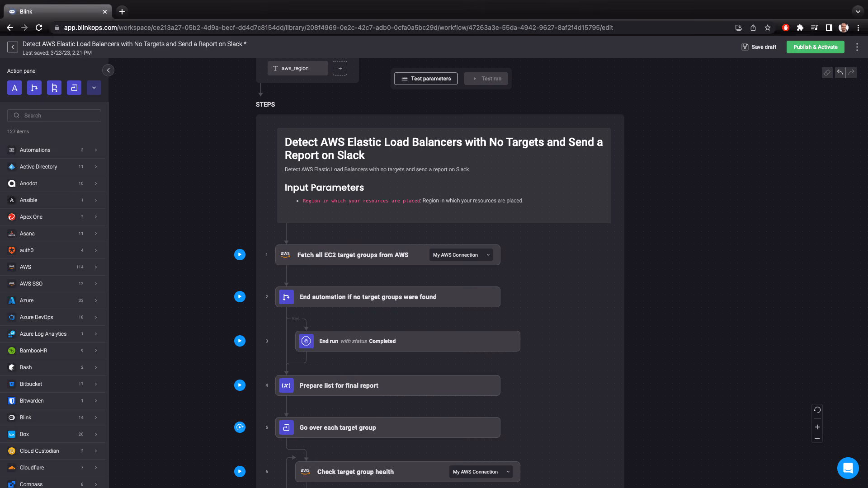This screenshot has width=868, height=488.
Task: Zoom in on the workflow canvas
Action: (x=817, y=427)
